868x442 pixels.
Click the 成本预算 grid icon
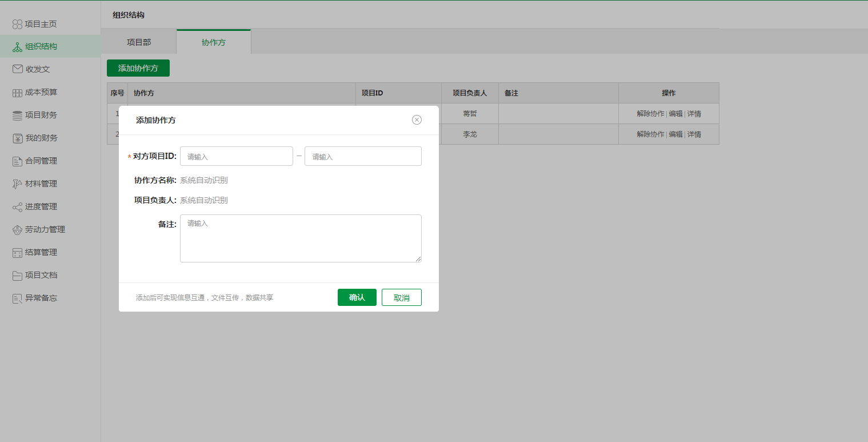click(17, 93)
